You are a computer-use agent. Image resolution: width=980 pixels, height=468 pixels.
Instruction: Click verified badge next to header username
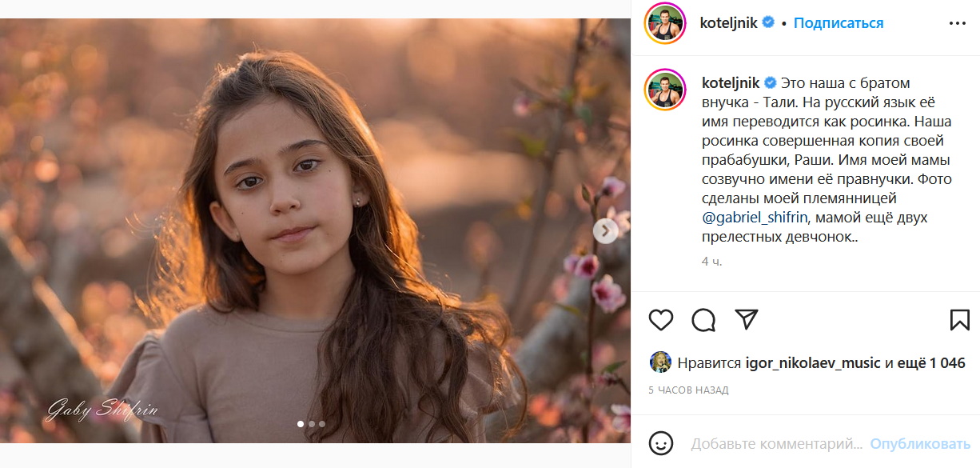[x=768, y=23]
